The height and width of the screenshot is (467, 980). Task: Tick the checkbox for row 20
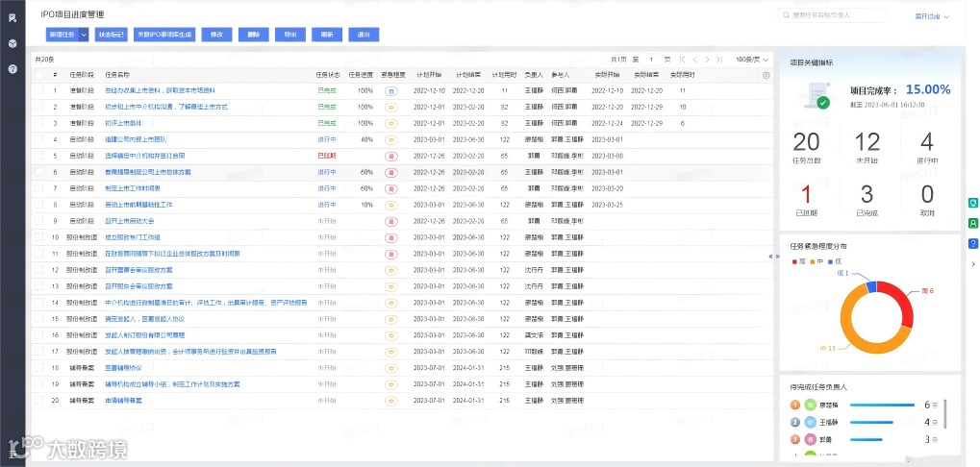tap(39, 400)
